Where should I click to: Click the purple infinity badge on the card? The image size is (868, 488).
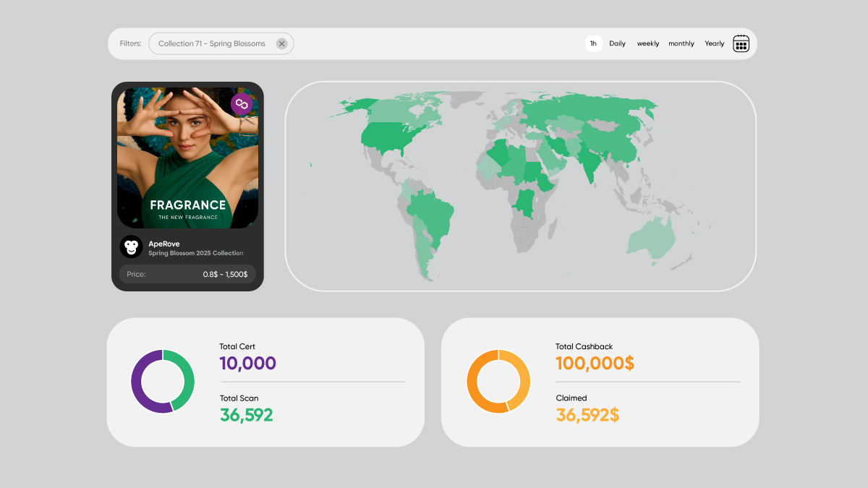(x=240, y=103)
